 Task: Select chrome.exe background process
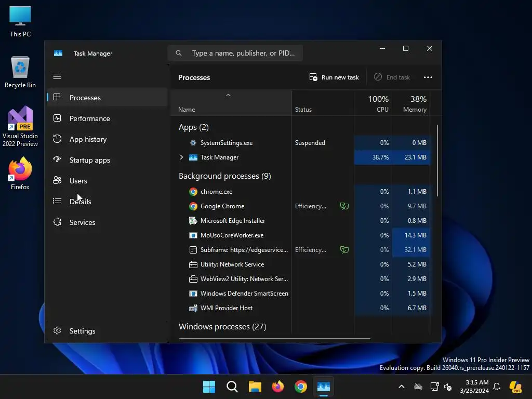301,192
